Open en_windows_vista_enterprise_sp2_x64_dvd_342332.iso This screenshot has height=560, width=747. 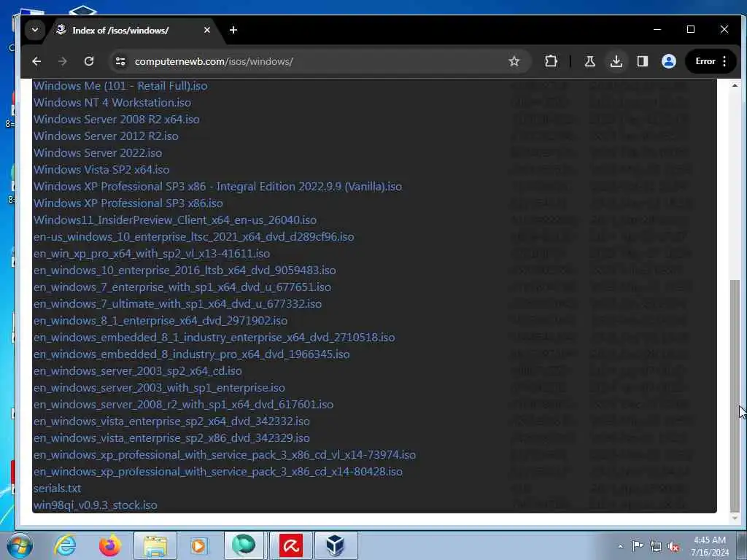pyautogui.click(x=171, y=421)
